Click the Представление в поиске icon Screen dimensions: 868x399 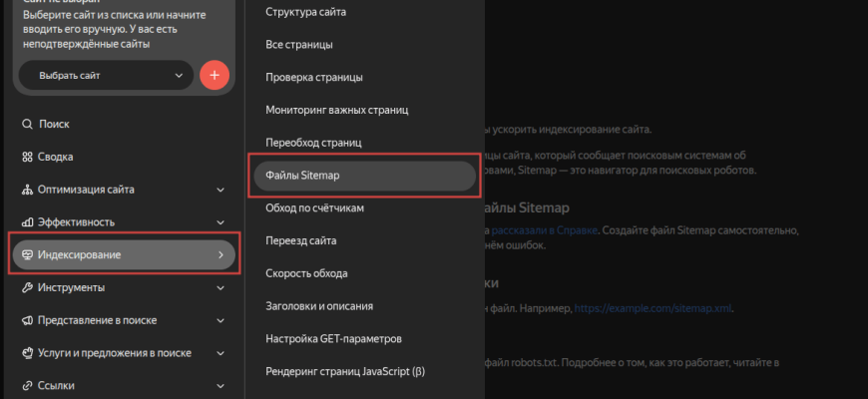pos(26,320)
